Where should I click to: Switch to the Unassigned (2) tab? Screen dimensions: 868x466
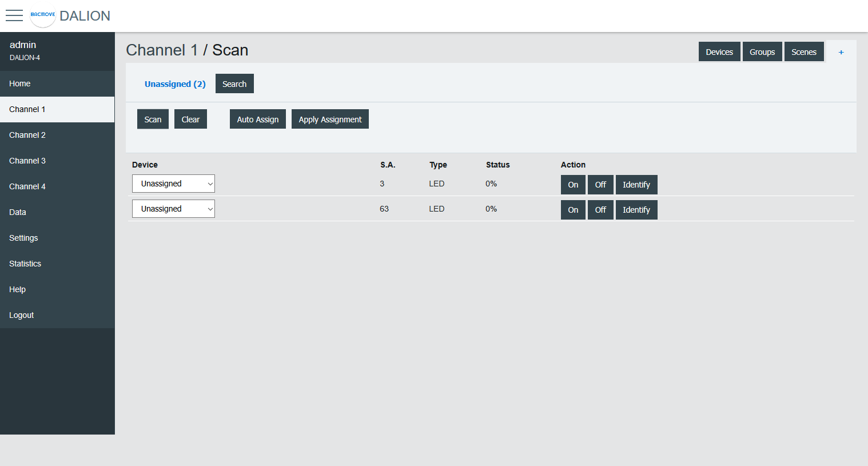pyautogui.click(x=175, y=84)
